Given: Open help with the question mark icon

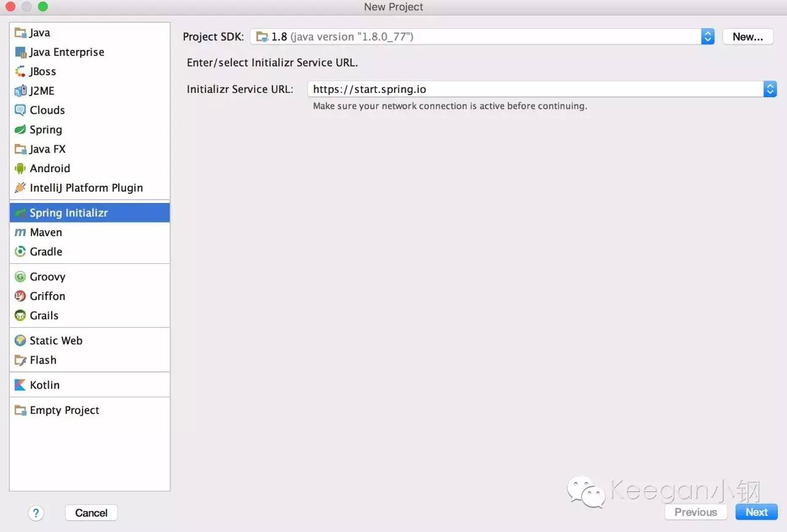Looking at the screenshot, I should point(36,513).
